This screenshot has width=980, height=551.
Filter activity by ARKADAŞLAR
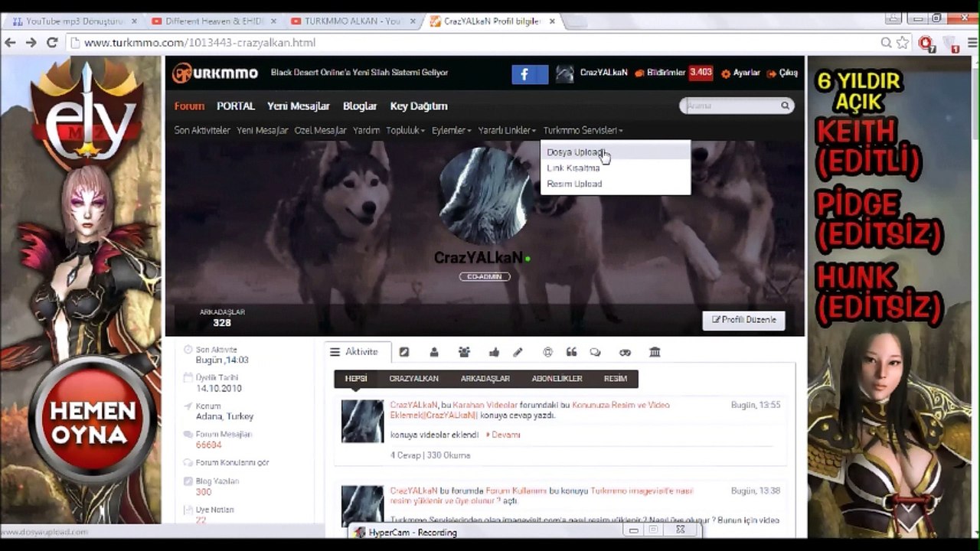(x=485, y=379)
